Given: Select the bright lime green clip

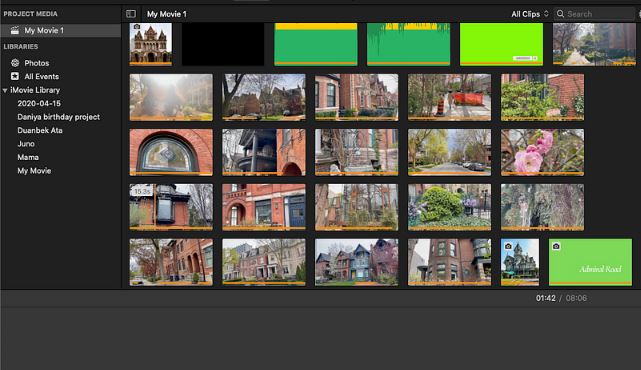Looking at the screenshot, I should coord(501,44).
